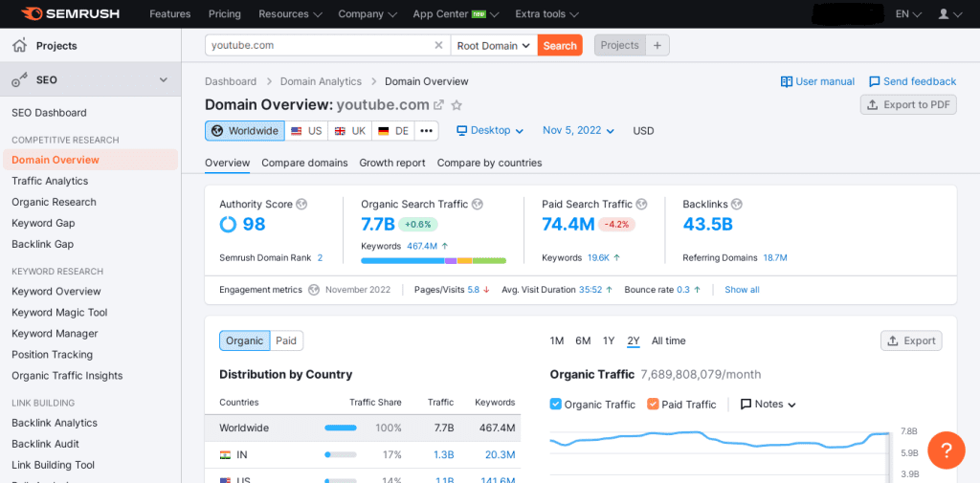Select the UK flag database button
Viewport: 980px width, 483px height.
tap(350, 131)
